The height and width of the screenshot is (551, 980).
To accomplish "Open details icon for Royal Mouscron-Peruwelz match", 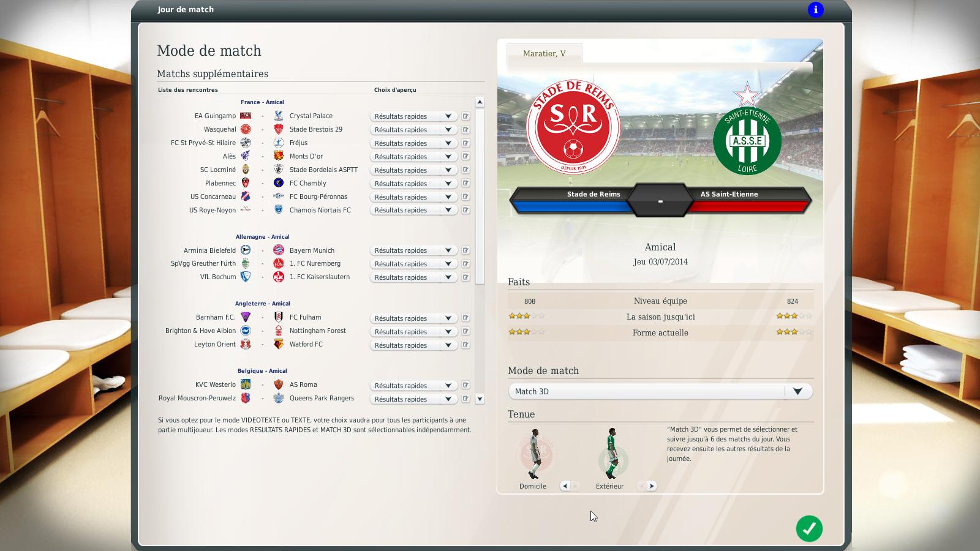I will coord(466,399).
